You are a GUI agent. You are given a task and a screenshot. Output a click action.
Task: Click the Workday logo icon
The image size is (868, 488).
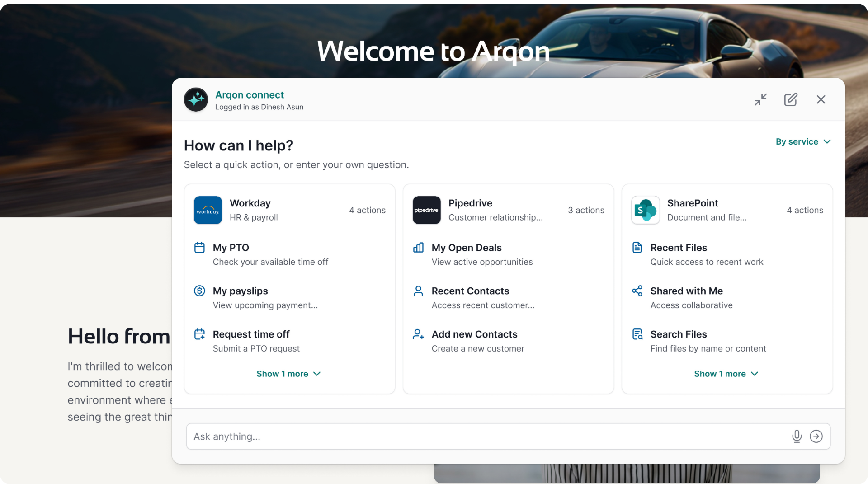click(208, 210)
